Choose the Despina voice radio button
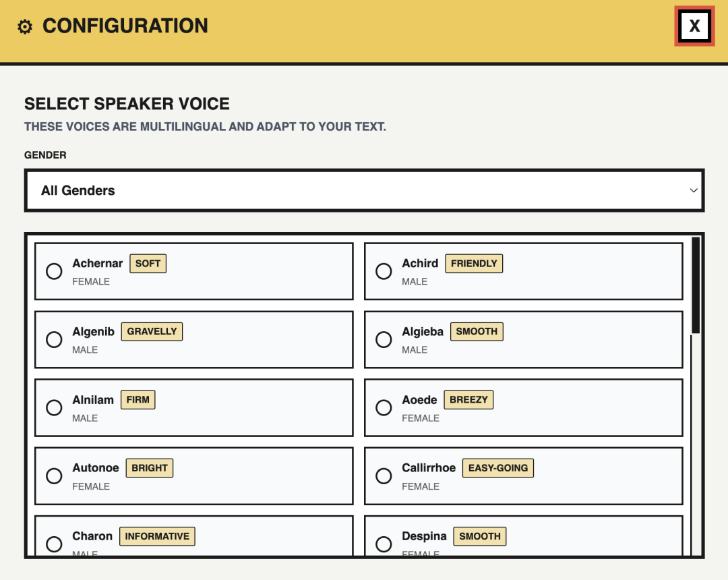 click(x=384, y=544)
